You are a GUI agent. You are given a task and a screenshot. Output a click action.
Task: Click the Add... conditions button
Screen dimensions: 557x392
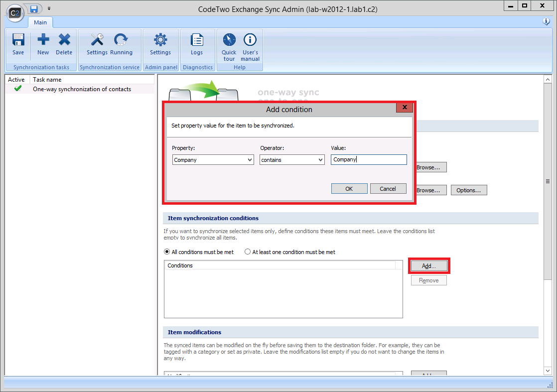click(429, 265)
